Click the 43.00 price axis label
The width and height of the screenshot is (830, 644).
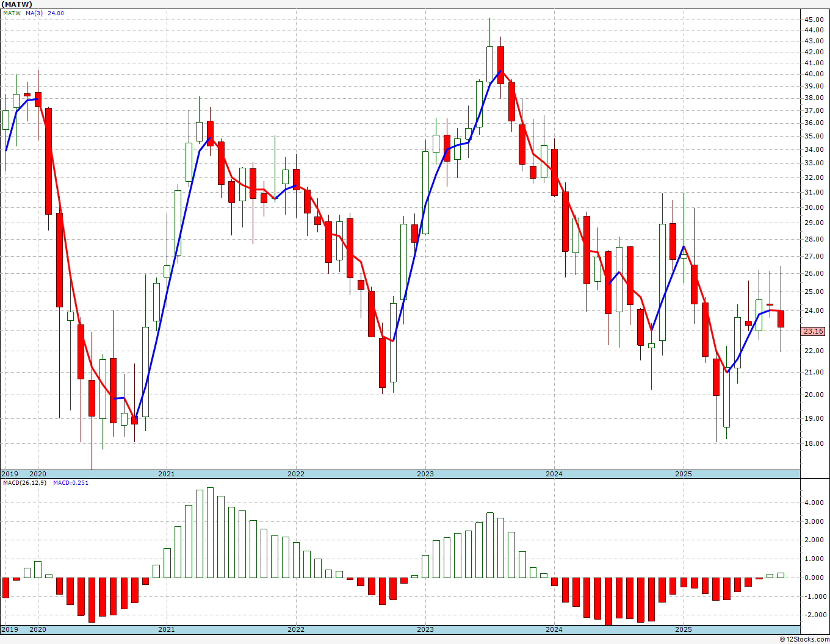point(813,41)
